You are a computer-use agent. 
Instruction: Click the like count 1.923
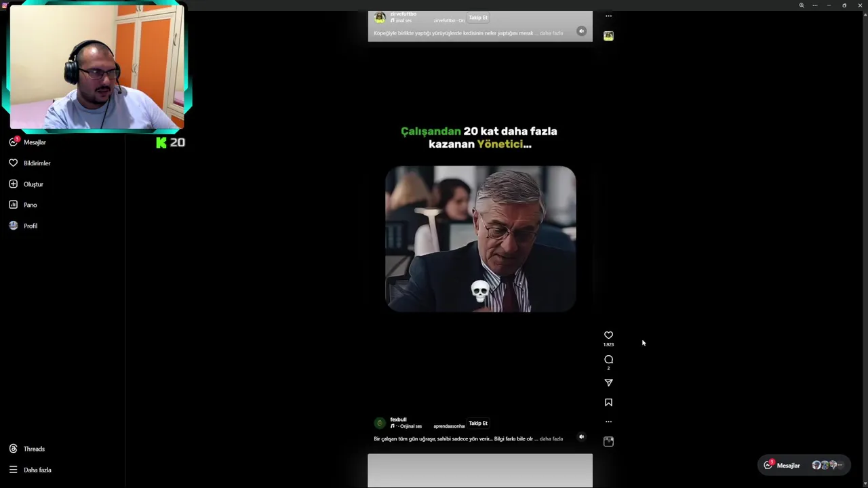point(608,345)
